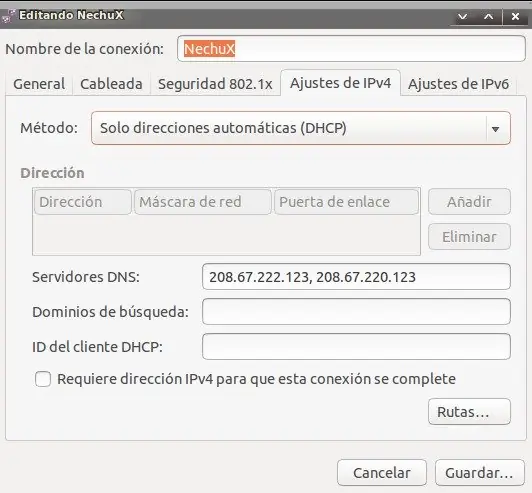
Task: Click the Dominios de búsqueda input field
Action: 356,312
